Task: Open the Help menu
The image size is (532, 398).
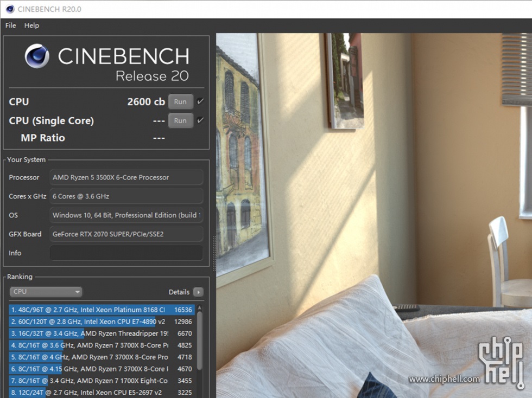Action: click(x=31, y=25)
